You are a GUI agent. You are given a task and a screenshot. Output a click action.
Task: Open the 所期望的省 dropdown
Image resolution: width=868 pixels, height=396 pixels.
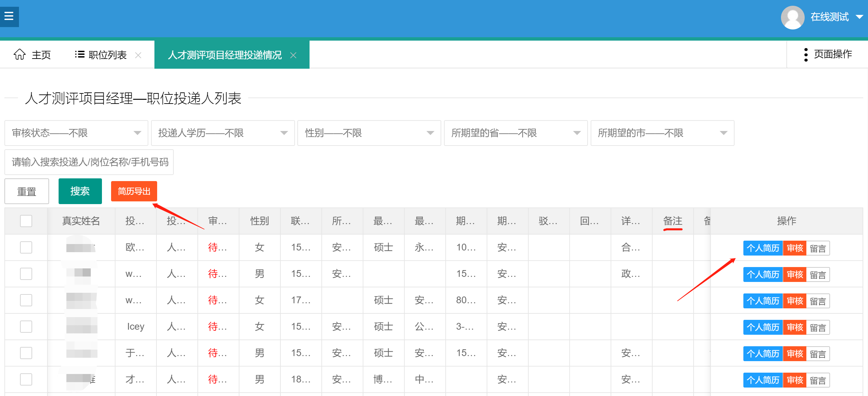pyautogui.click(x=515, y=133)
